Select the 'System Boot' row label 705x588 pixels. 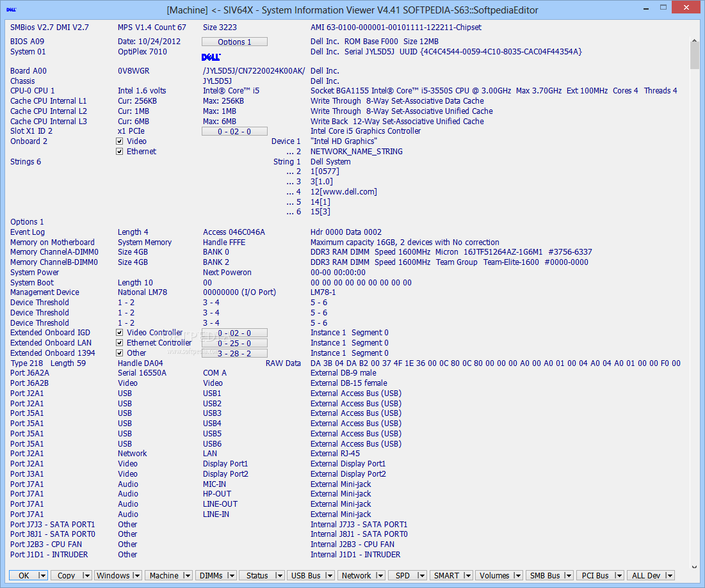32,283
